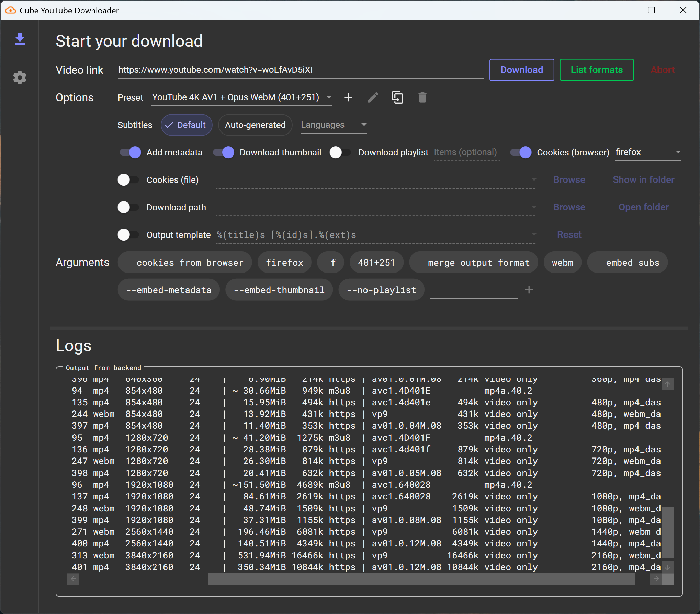Edit the preset with pencil icon
This screenshot has height=614, width=700.
point(373,97)
